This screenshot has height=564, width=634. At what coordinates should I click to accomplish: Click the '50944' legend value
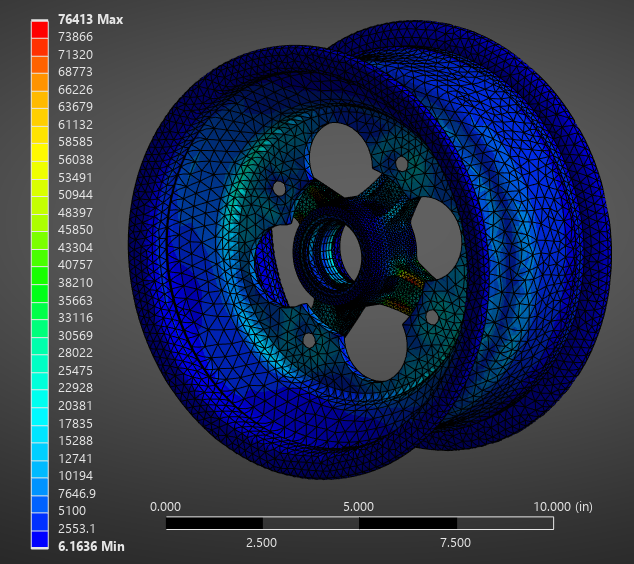coord(75,195)
